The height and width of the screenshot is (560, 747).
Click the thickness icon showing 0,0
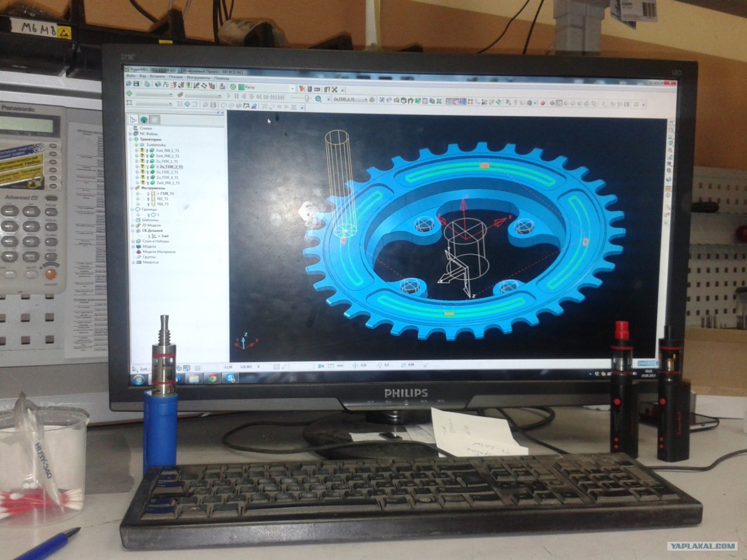click(379, 365)
